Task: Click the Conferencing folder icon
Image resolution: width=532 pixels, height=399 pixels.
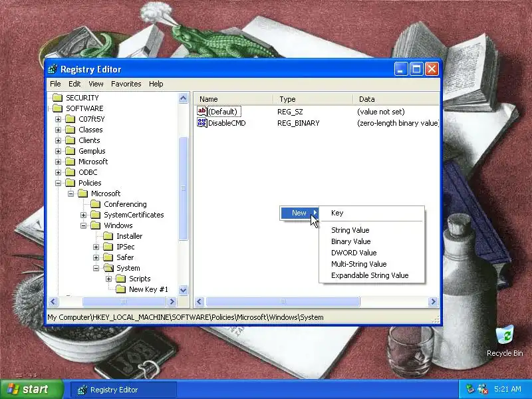Action: [96, 204]
